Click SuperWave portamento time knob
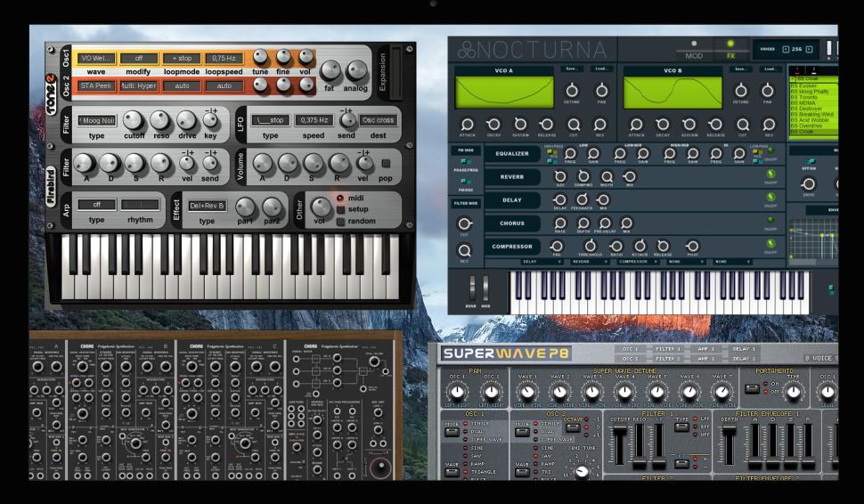Screen dimensions: 864x504 pos(793,392)
